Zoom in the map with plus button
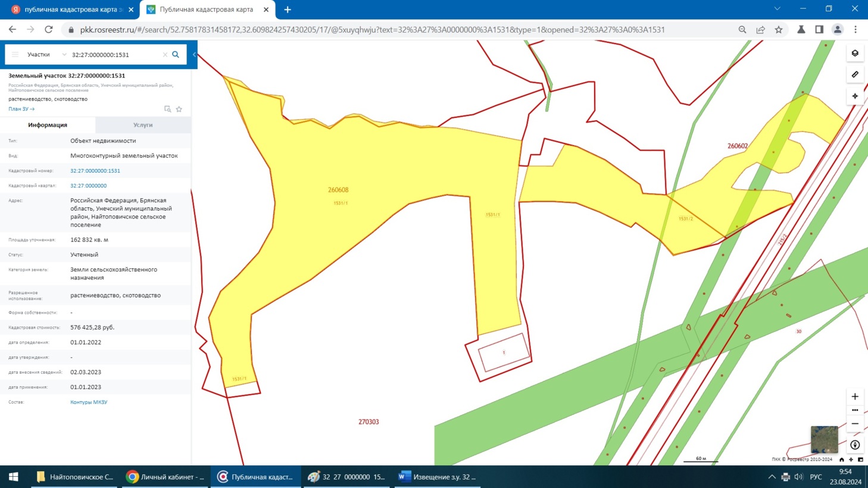The height and width of the screenshot is (488, 868). coord(855,396)
